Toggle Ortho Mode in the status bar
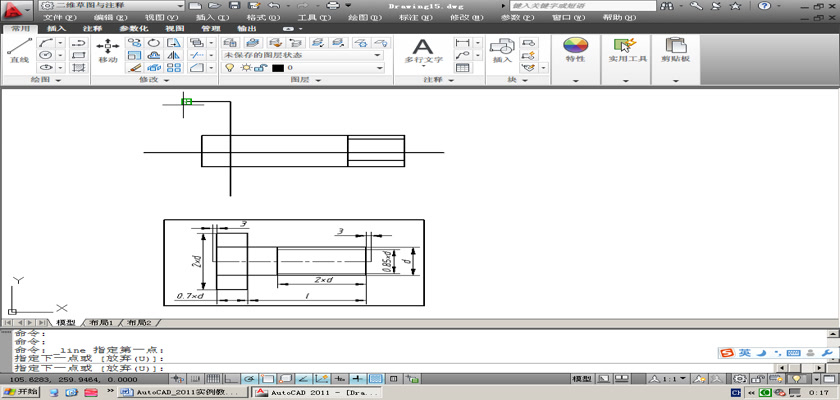The height and width of the screenshot is (400, 840). 231,379
